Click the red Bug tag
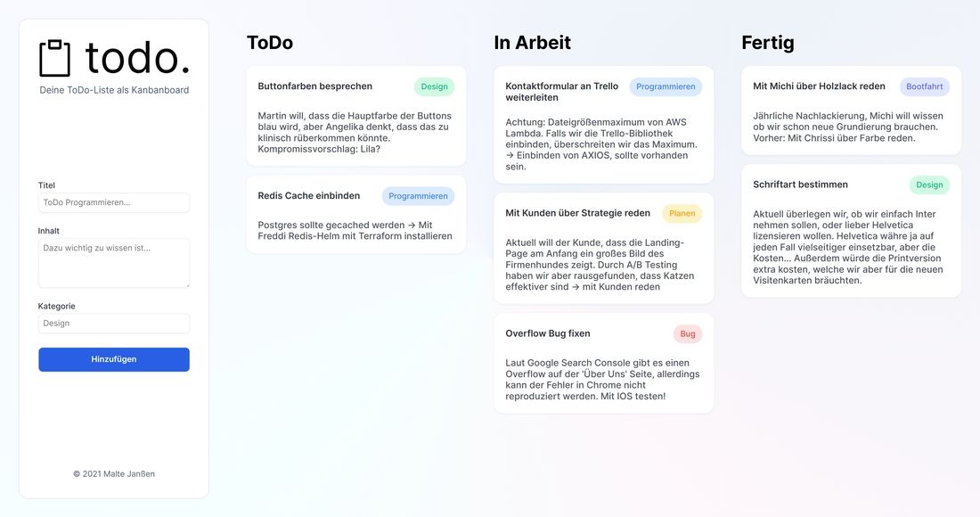 [x=687, y=333]
